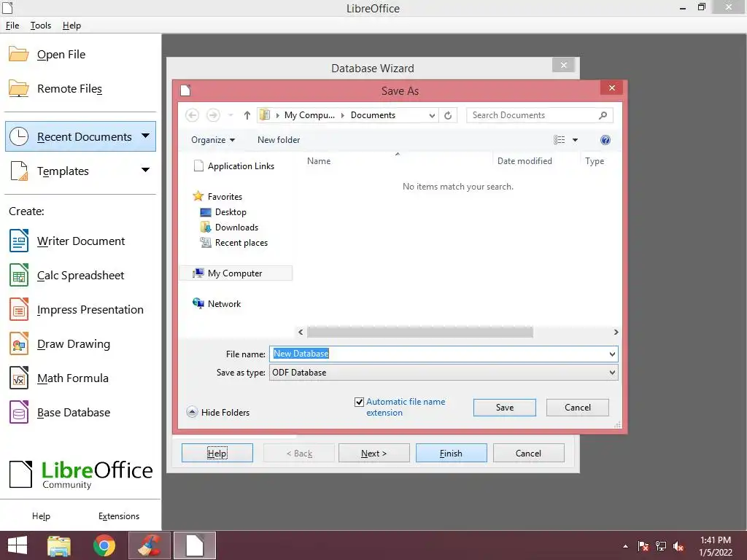Click the muted volume tray icon
This screenshot has width=747, height=560.
coord(678,546)
